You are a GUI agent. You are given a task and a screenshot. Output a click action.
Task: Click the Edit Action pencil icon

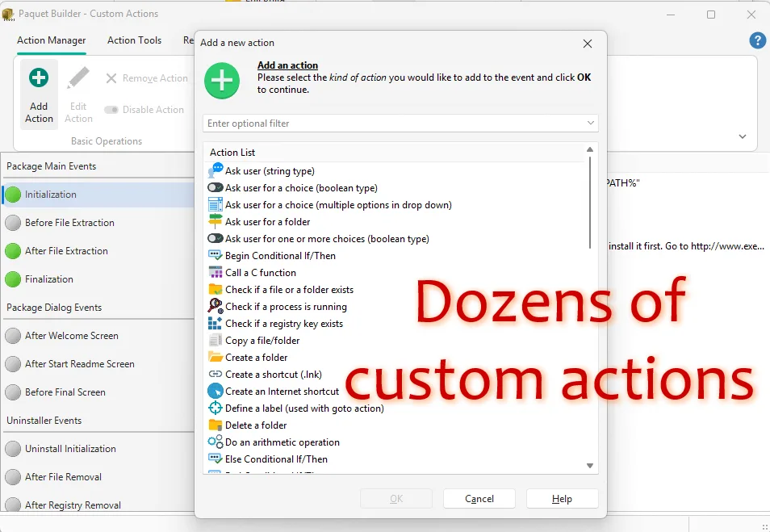pos(77,77)
